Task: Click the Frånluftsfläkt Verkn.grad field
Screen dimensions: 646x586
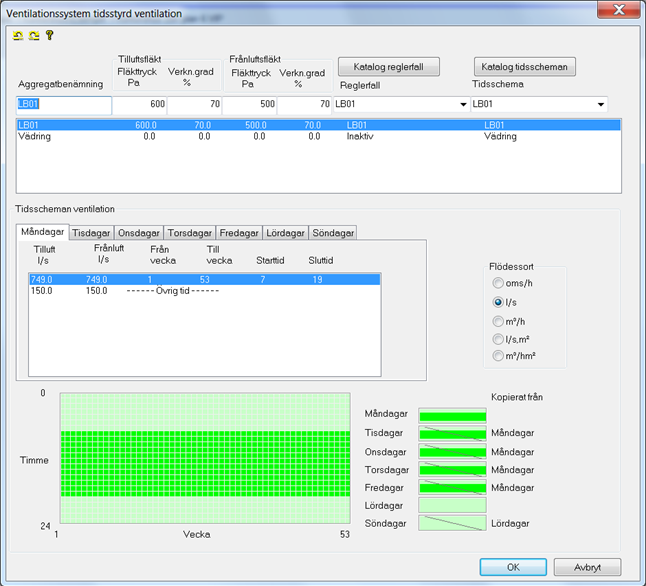Action: click(x=304, y=105)
